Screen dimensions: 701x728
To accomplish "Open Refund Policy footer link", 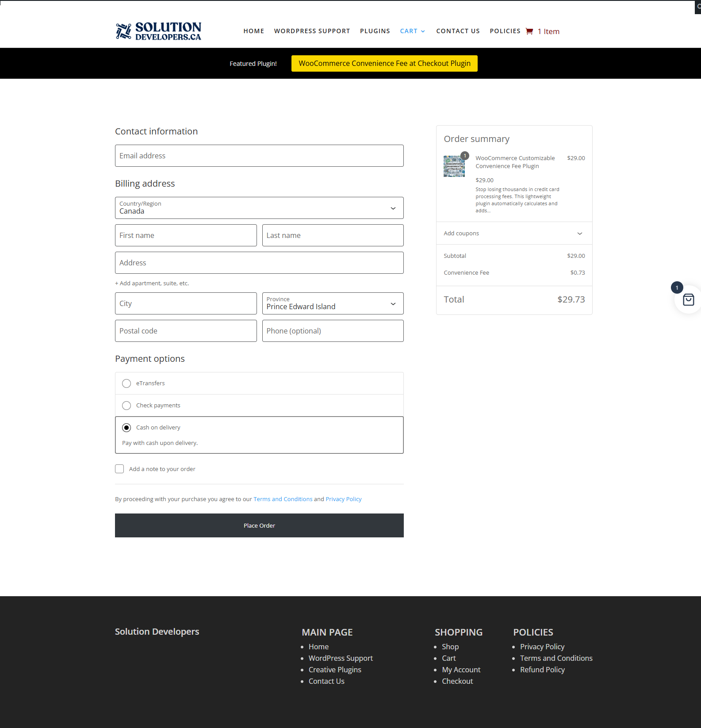I will click(x=542, y=670).
